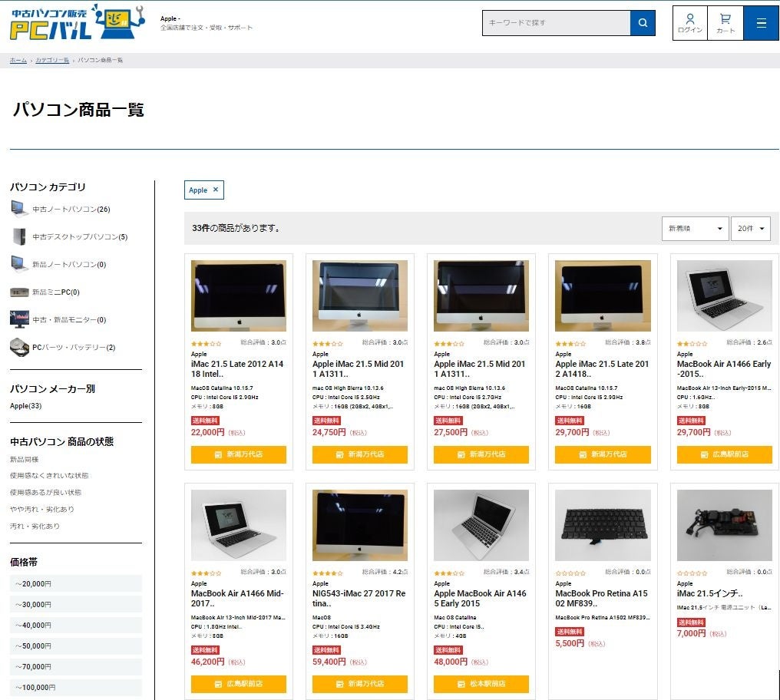Select price range ～40,000円
Viewport: 780px width, 700px height.
tap(75, 626)
